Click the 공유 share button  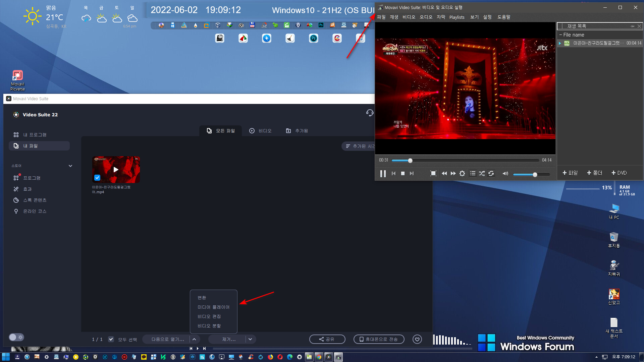tap(327, 339)
